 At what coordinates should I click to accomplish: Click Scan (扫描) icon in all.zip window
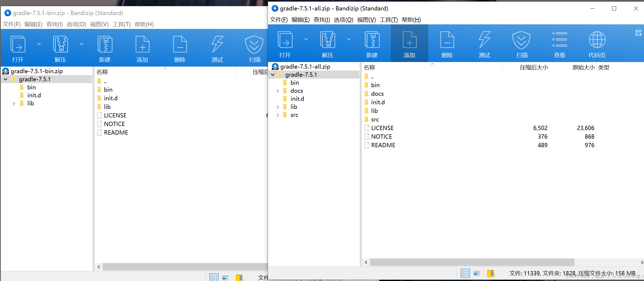(x=522, y=40)
